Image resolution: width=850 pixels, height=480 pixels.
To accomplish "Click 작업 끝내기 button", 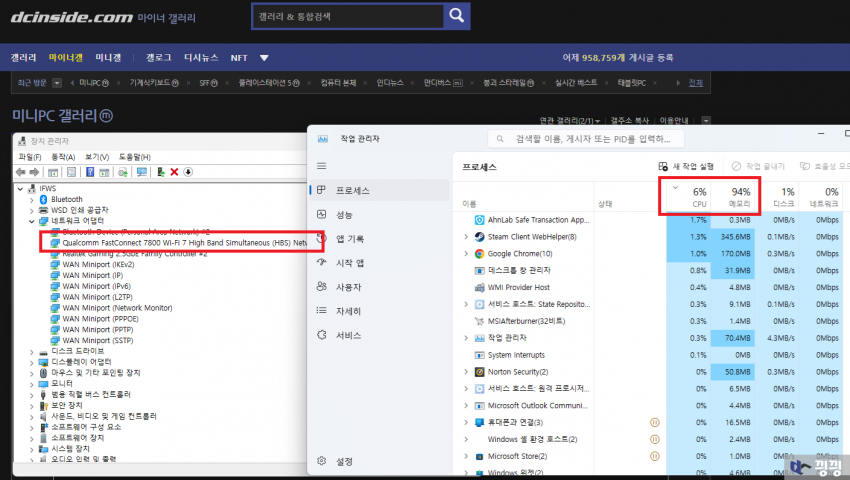I will (758, 166).
